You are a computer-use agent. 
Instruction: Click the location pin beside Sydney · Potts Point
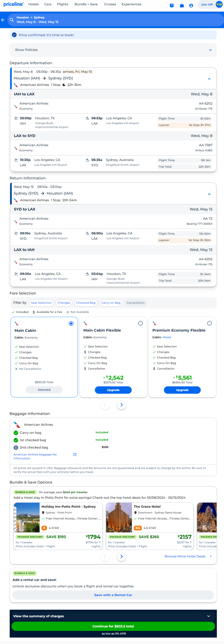click(43, 513)
